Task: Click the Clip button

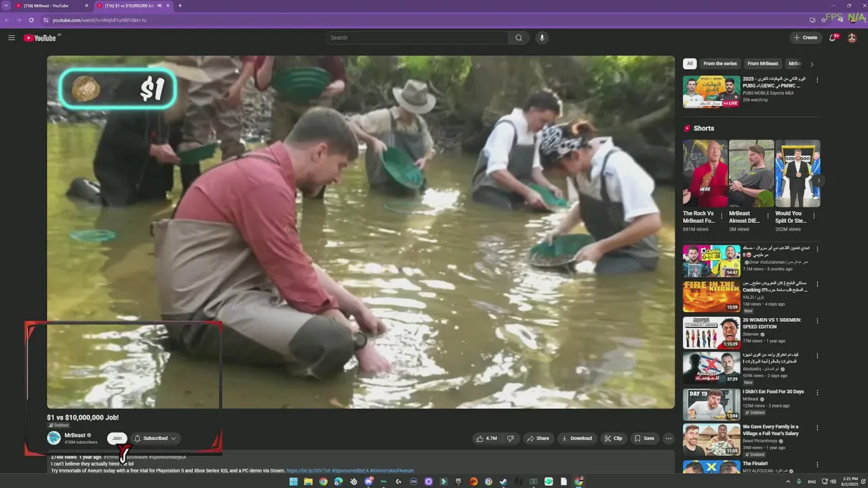Action: pyautogui.click(x=613, y=439)
